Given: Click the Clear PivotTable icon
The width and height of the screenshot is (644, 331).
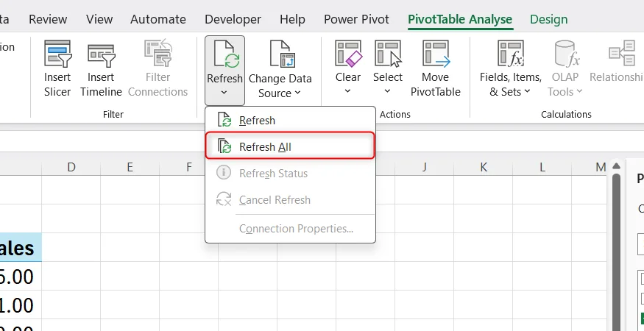Looking at the screenshot, I should pos(348,54).
